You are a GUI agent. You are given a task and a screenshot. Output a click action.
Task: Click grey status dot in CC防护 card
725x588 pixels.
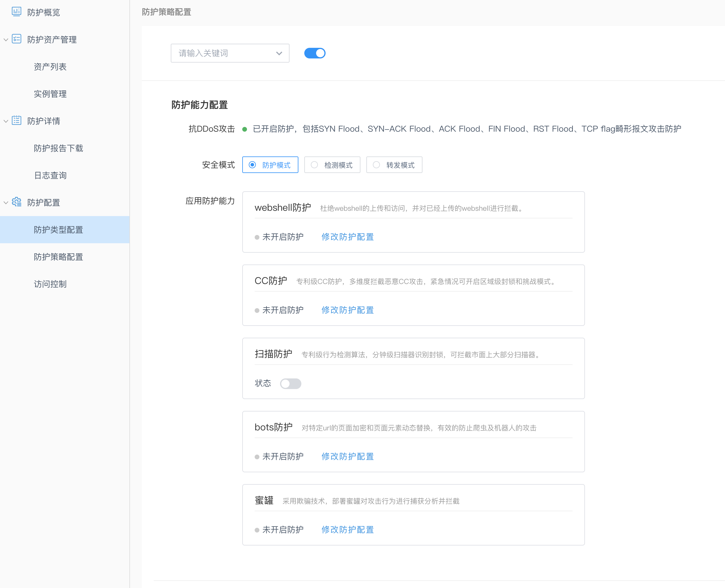tap(257, 311)
